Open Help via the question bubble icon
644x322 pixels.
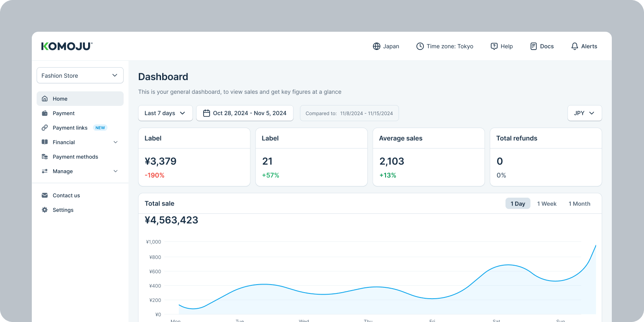494,46
